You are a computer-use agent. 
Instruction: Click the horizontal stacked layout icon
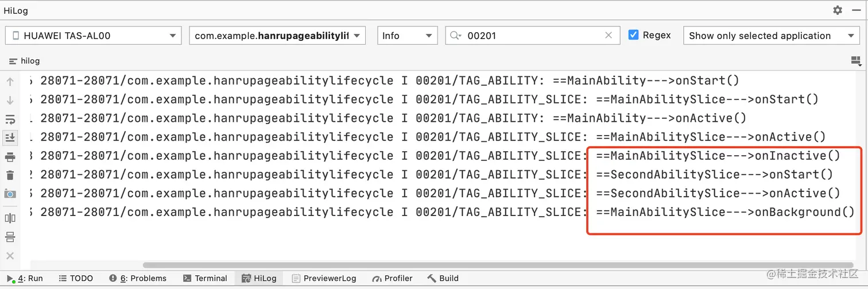point(10,237)
